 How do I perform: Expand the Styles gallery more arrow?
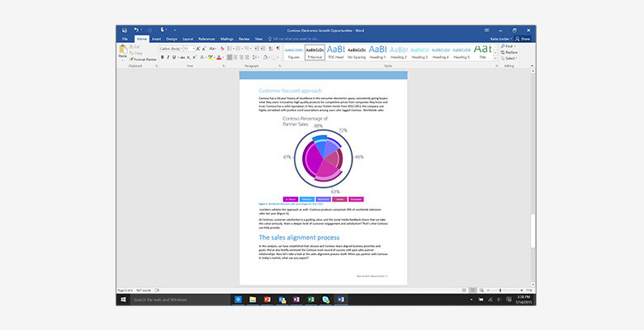click(x=495, y=59)
